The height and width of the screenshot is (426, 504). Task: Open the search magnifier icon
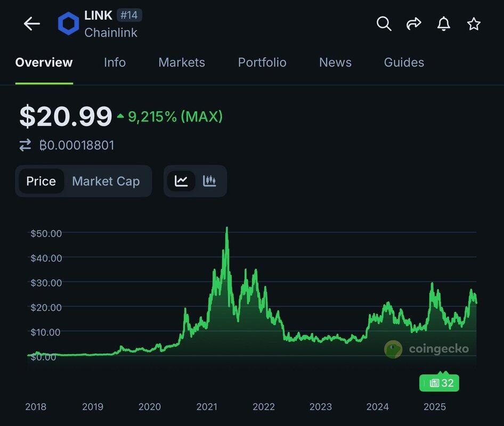click(x=384, y=24)
